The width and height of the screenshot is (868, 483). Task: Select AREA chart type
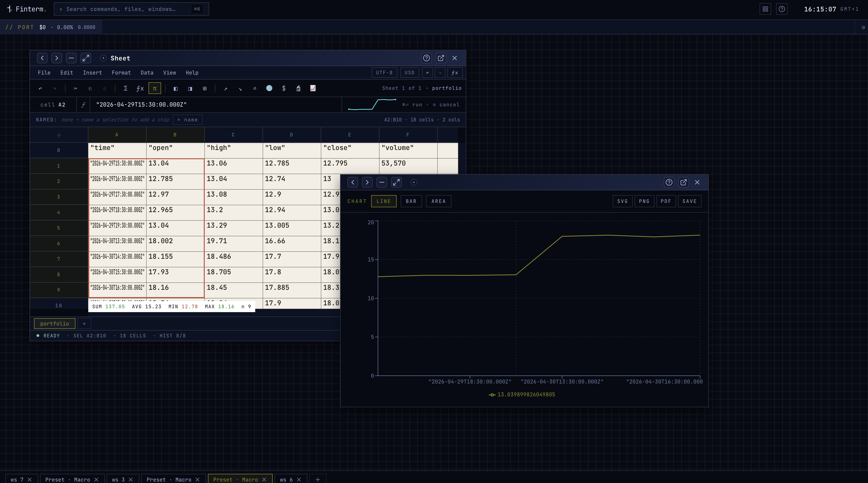[438, 201]
